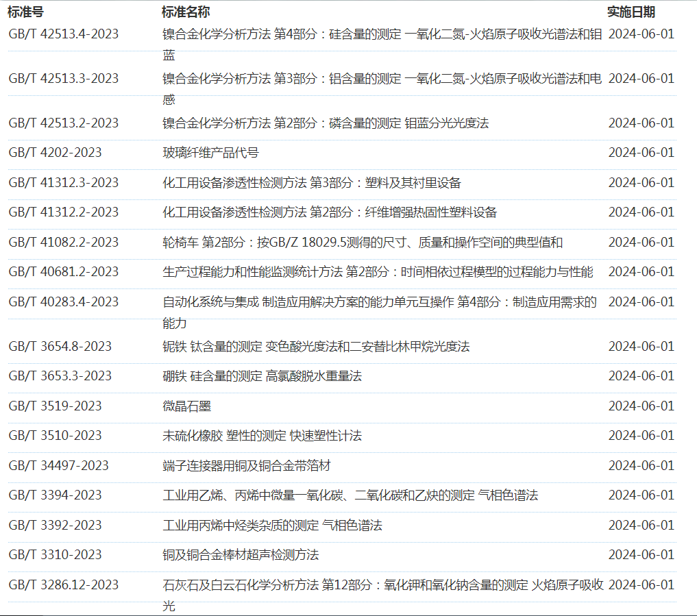Screen dimensions: 697x616
Task: Click standard number GB/T 41312.3-2023
Action: coord(64,183)
